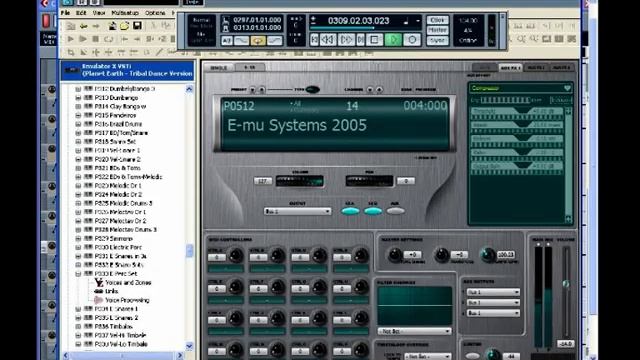
Task: Open the Options menu
Action: point(155,13)
